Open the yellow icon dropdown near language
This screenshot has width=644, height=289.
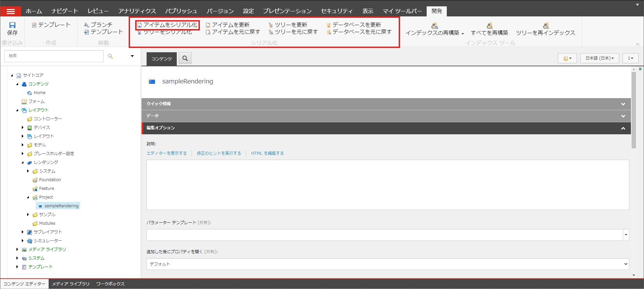(567, 58)
